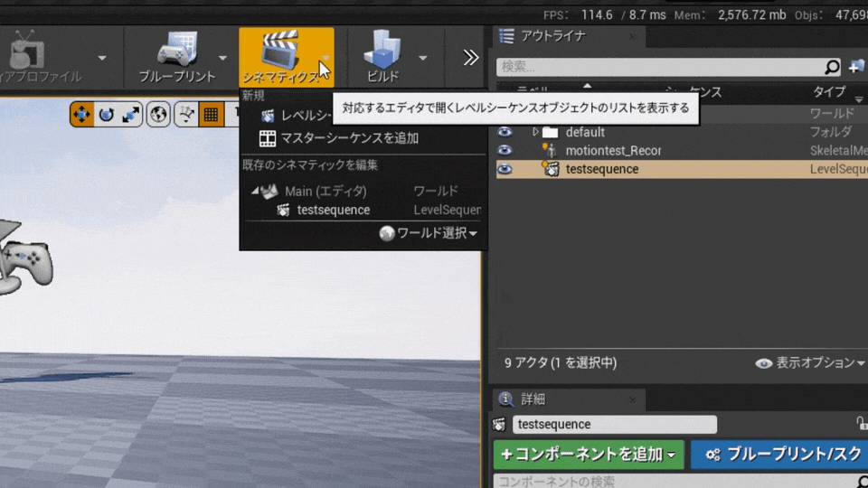Toggle visibility of testsequence actor
Image resolution: width=868 pixels, height=488 pixels.
point(505,169)
